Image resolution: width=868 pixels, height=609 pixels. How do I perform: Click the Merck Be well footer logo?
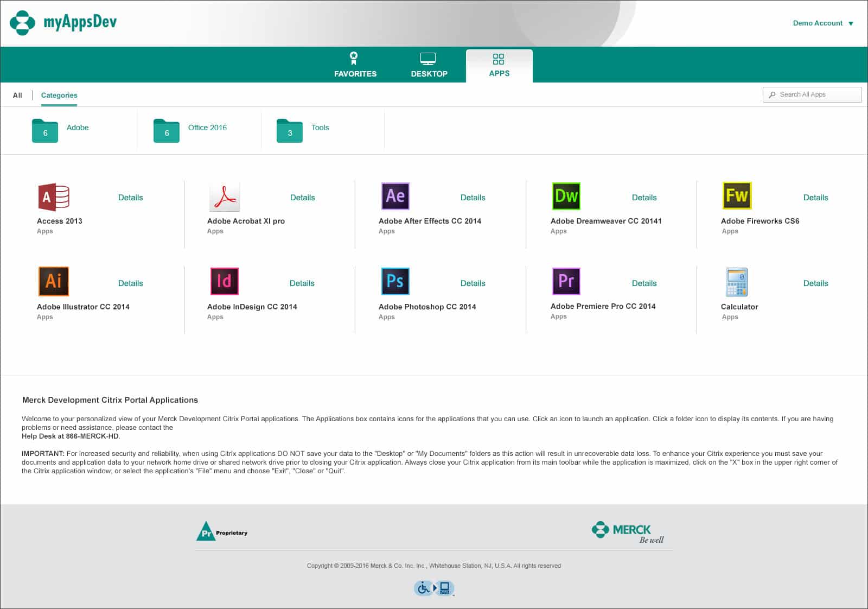point(628,532)
